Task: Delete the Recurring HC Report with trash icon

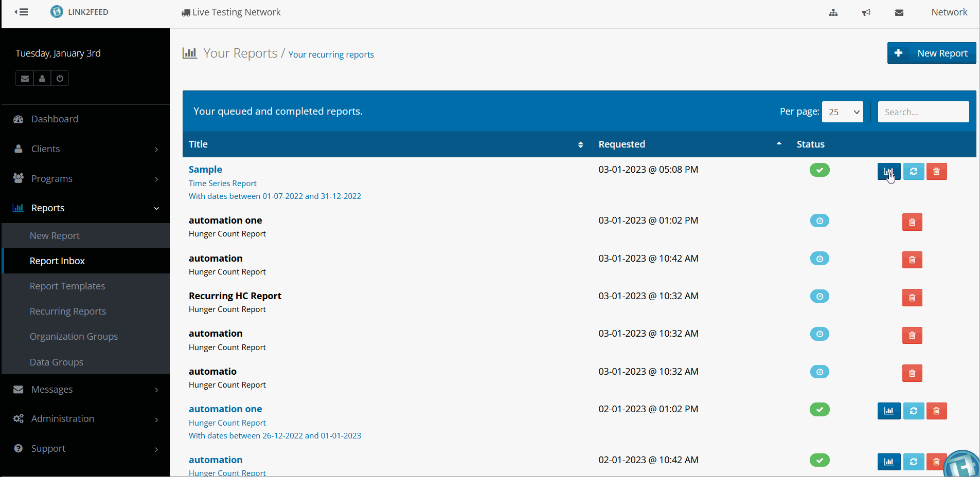Action: (x=912, y=297)
